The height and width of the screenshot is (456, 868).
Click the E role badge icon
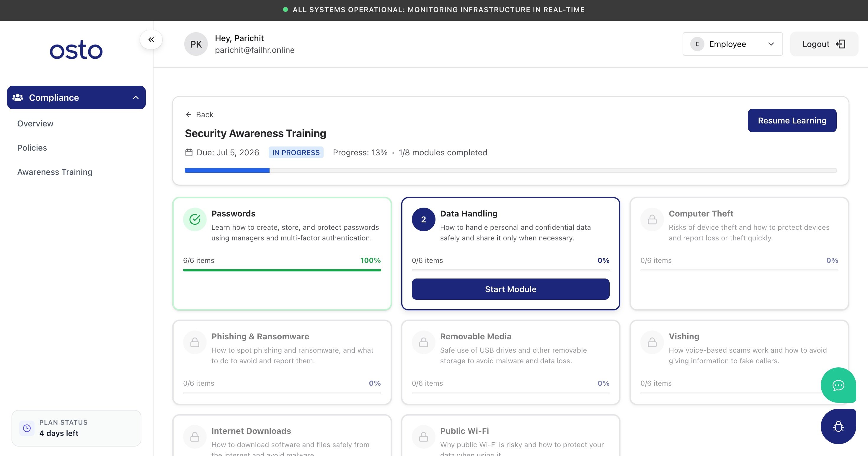click(697, 44)
